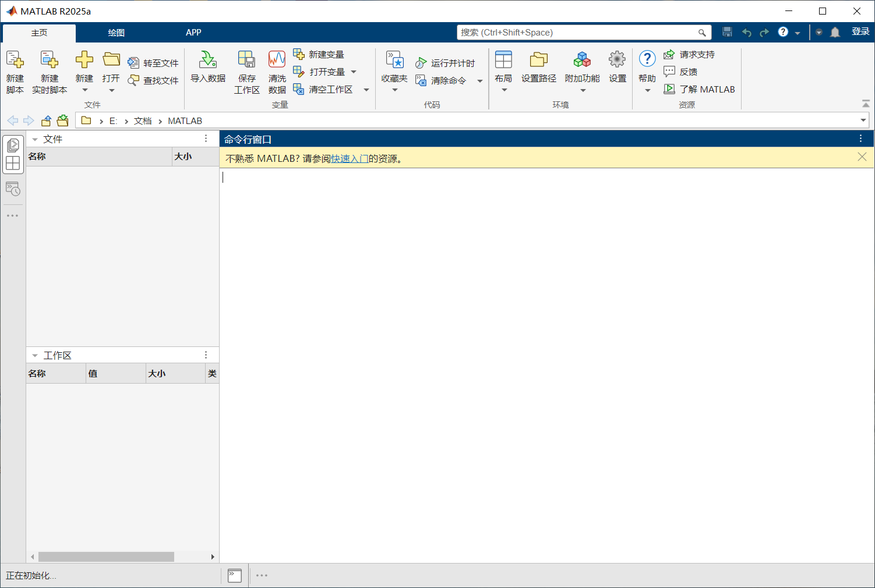Open the 命令行窗口 actions menu
Screen dimensions: 875x588
tap(860, 139)
